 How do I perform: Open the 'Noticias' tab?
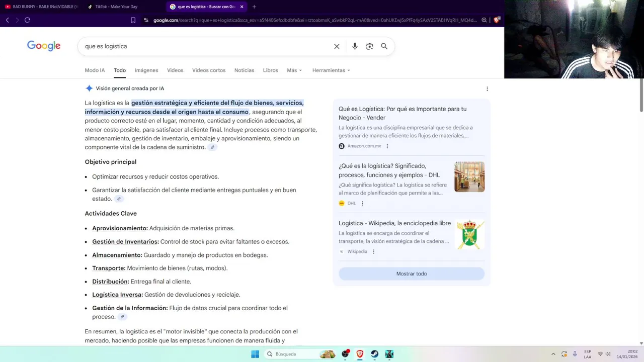(244, 70)
